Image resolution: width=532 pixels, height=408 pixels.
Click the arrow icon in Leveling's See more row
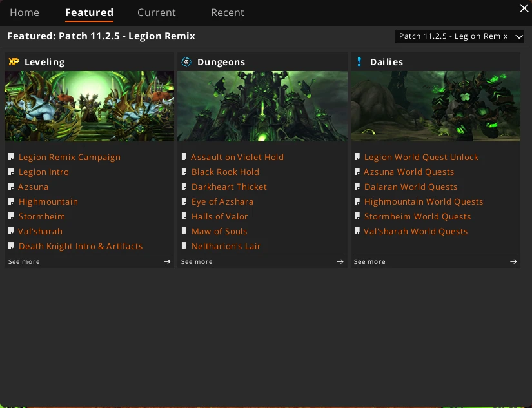click(167, 261)
